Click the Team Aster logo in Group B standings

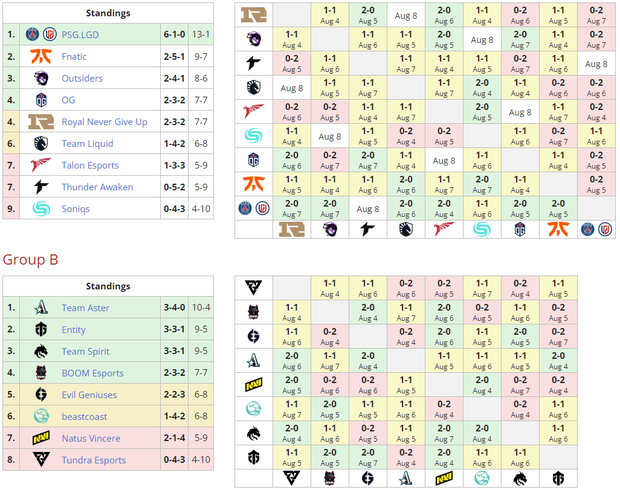point(41,308)
